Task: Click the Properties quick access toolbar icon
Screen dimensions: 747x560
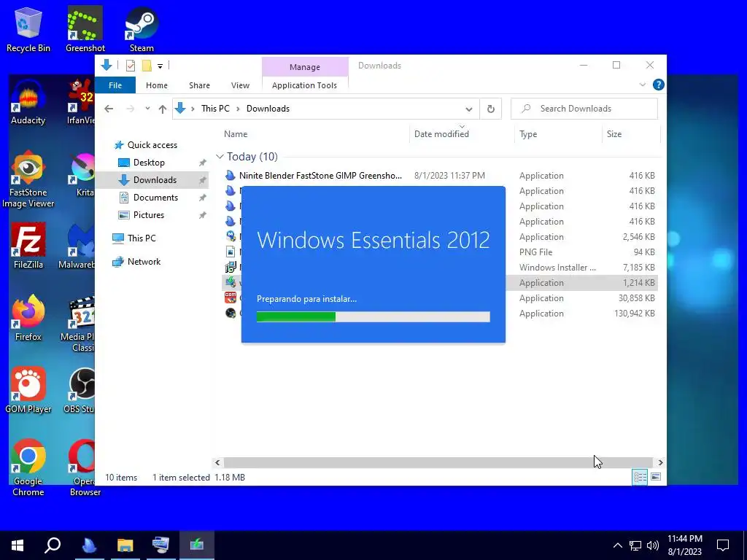Action: point(130,66)
